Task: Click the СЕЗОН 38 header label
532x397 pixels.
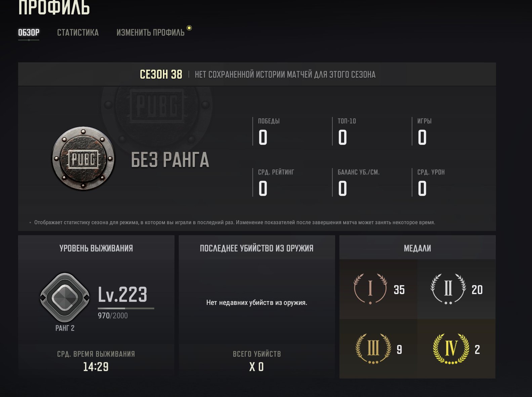Action: 161,74
